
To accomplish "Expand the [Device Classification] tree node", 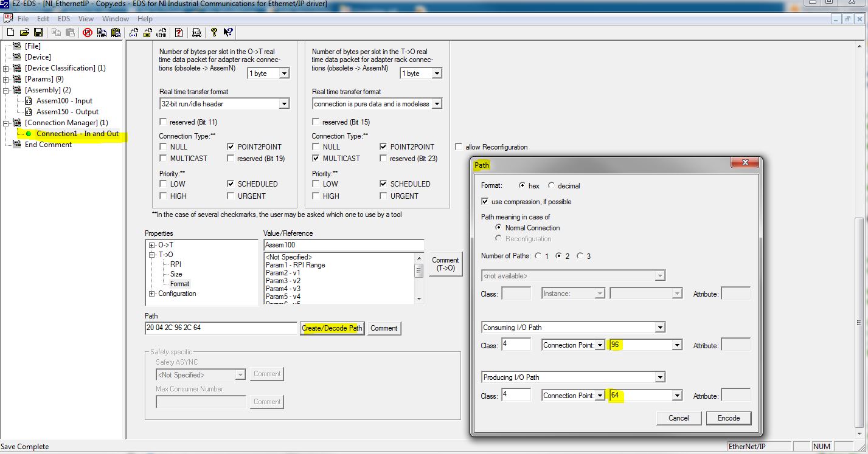I will pos(6,68).
